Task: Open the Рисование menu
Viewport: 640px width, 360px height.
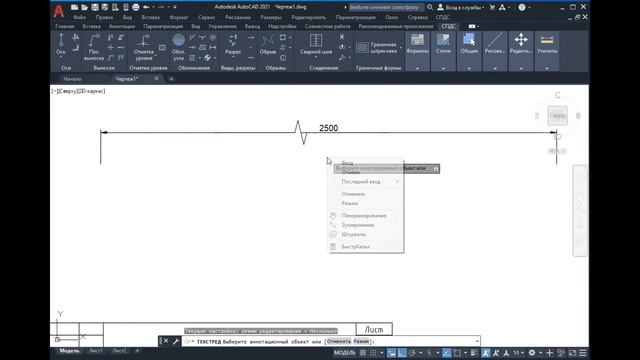Action: pyautogui.click(x=238, y=18)
